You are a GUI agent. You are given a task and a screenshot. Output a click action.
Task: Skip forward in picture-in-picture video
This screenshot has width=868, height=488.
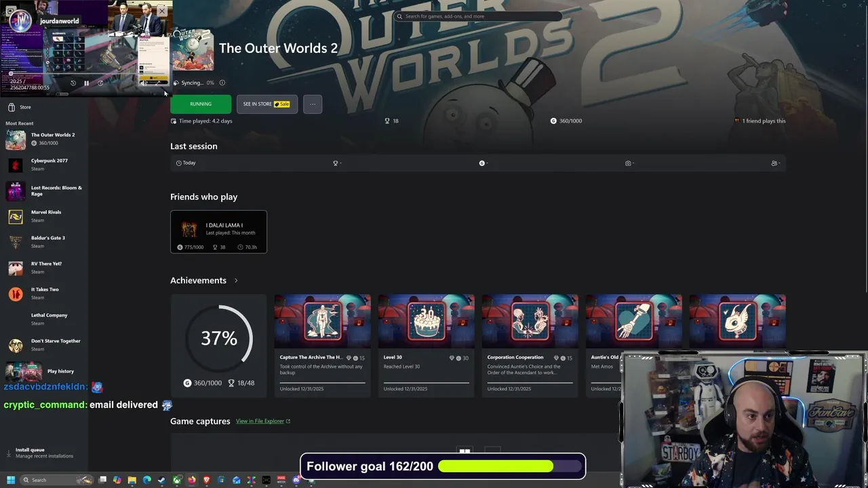[100, 83]
